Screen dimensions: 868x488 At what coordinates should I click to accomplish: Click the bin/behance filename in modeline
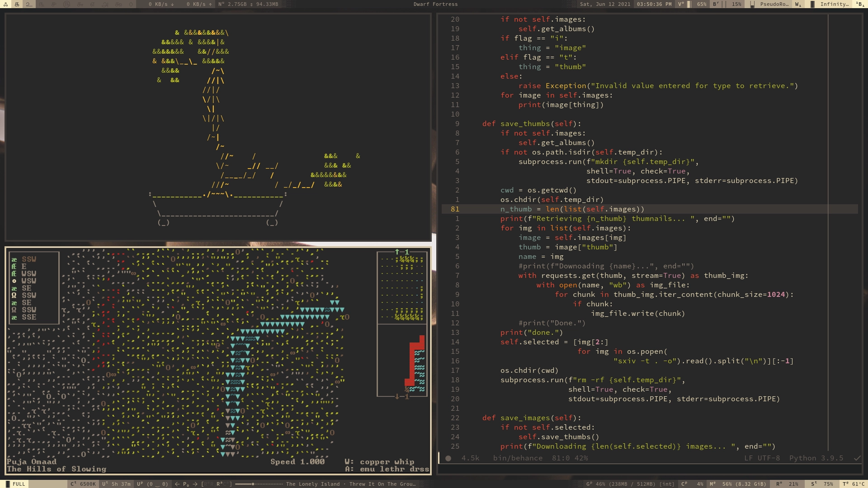[x=518, y=458]
